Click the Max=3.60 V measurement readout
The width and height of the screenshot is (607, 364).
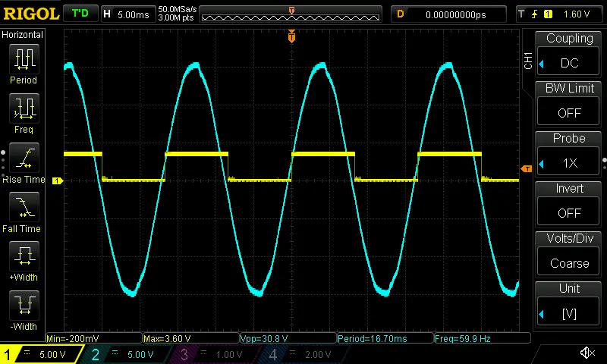tap(191, 338)
